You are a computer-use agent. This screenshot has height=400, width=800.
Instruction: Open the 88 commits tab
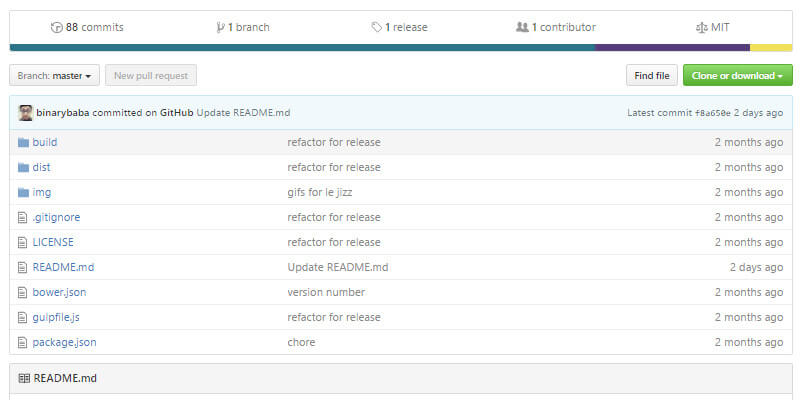(94, 27)
